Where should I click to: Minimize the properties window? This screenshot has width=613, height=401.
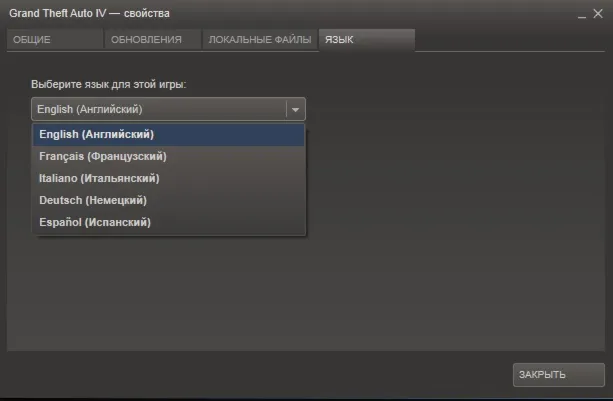(582, 15)
